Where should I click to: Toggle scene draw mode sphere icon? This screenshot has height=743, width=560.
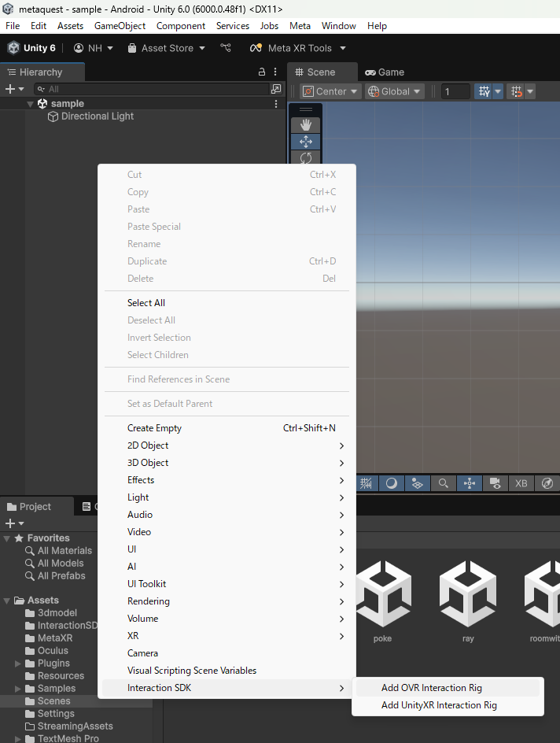tap(392, 483)
